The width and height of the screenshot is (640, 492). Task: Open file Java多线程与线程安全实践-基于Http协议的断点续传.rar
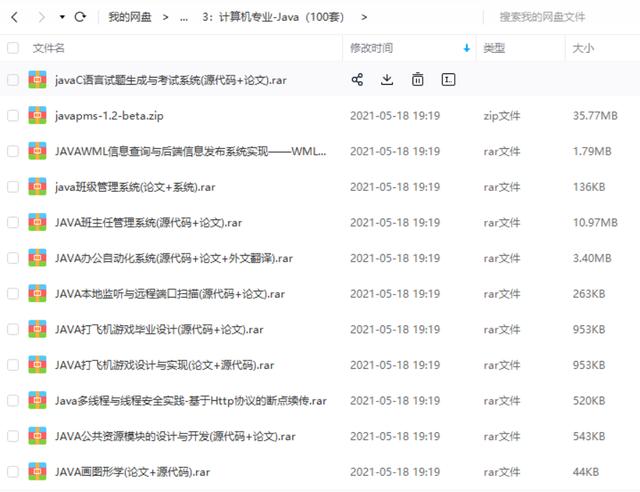pyautogui.click(x=191, y=401)
